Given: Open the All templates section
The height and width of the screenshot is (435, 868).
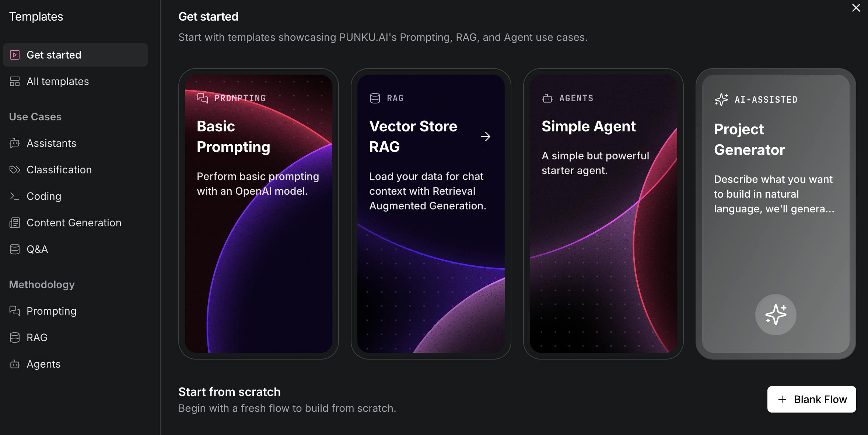Looking at the screenshot, I should (x=58, y=81).
